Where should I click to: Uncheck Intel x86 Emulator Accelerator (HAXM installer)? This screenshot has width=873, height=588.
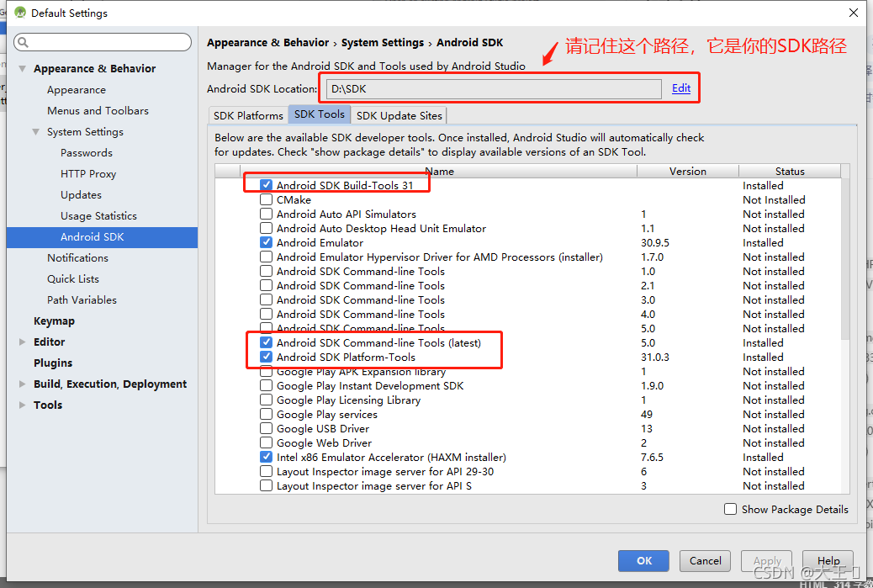(266, 457)
